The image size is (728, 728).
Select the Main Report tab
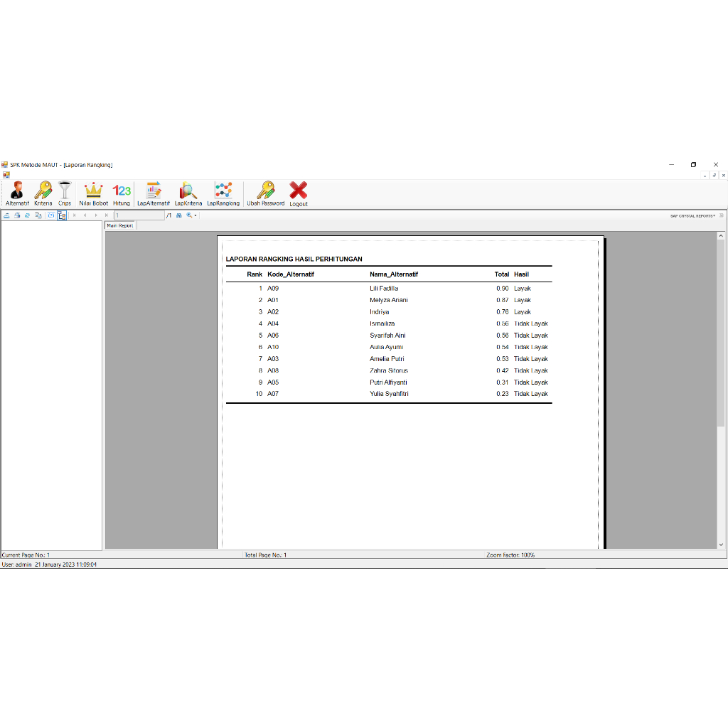pos(119,225)
